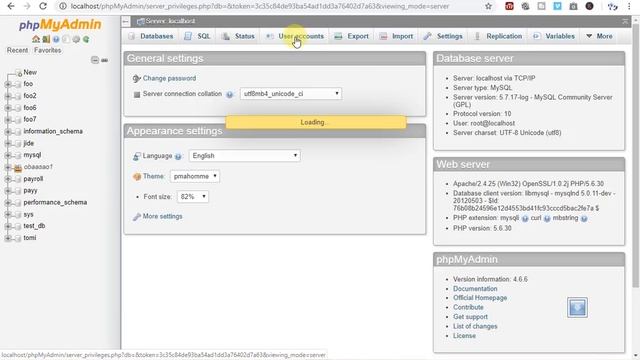640x360 pixels.
Task: Expand the test_db database node
Action: click(x=8, y=226)
